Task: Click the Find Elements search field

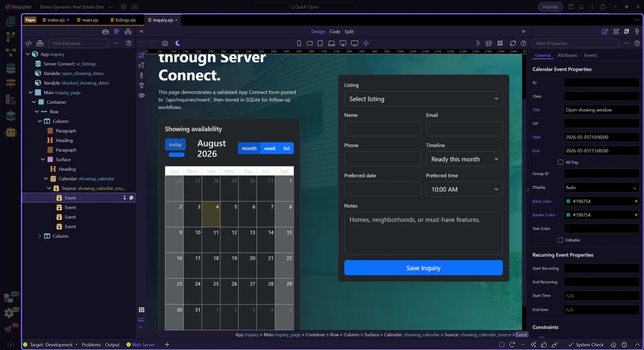Action: (78, 43)
